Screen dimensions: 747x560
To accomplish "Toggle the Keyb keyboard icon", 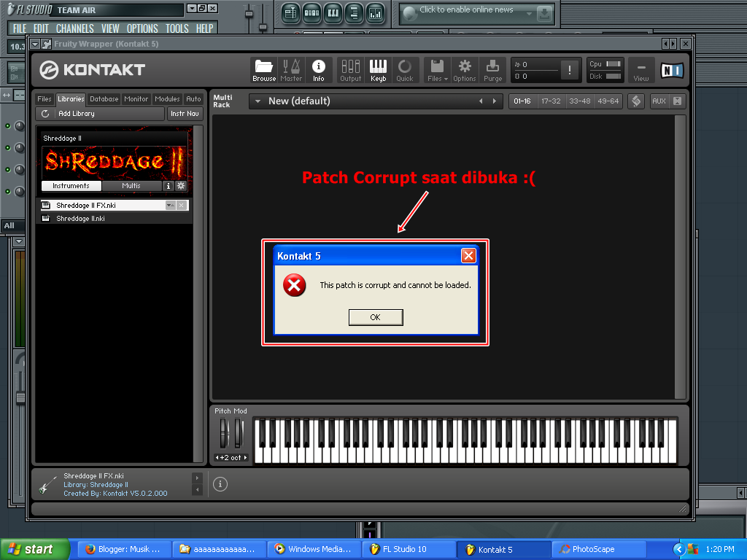I will [x=379, y=70].
